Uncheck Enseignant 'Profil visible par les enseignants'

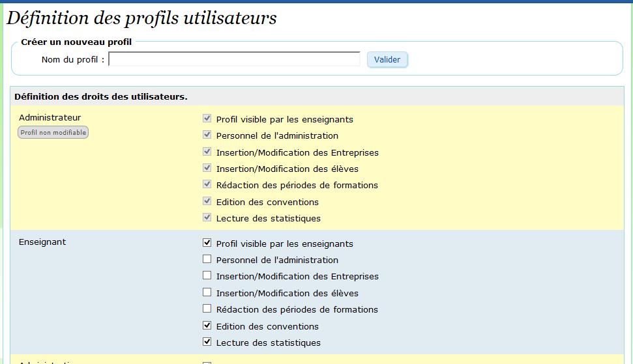[x=207, y=243]
